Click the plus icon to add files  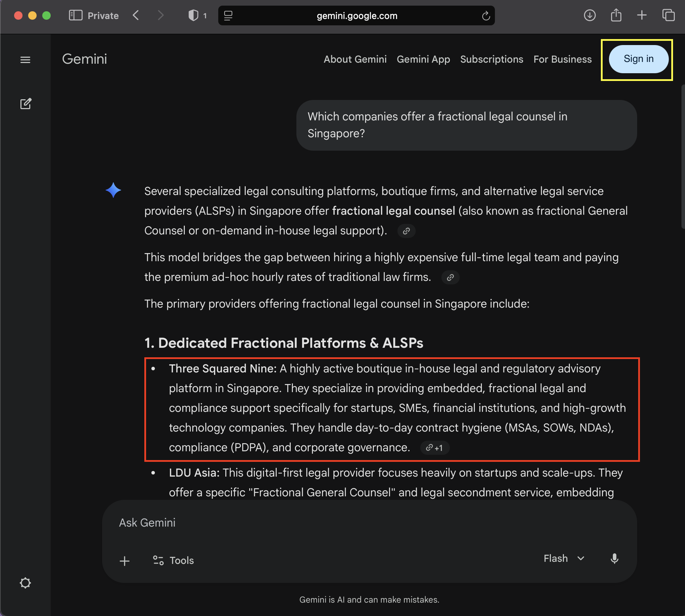[125, 561]
